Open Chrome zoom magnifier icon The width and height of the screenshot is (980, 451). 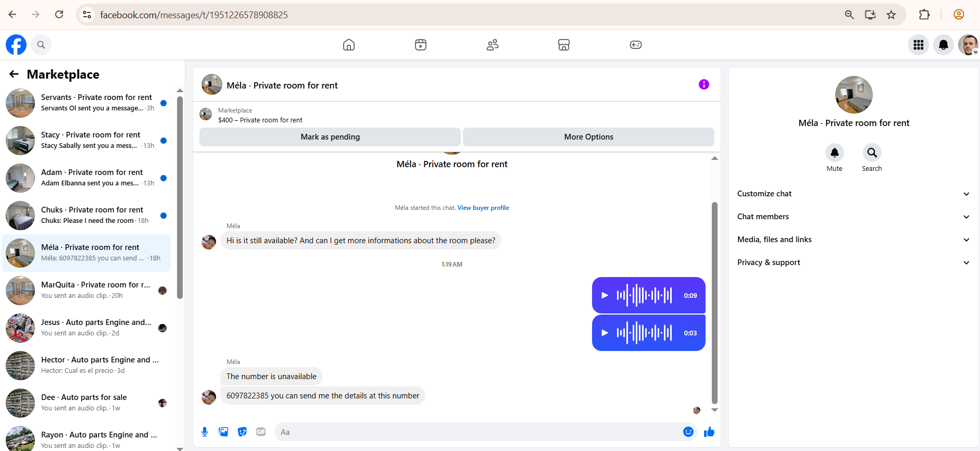849,15
